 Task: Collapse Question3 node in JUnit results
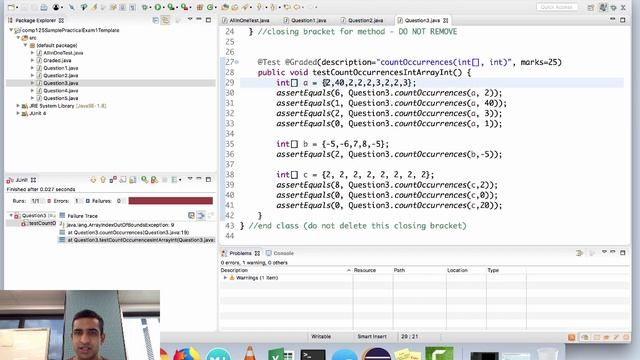pos(11,215)
